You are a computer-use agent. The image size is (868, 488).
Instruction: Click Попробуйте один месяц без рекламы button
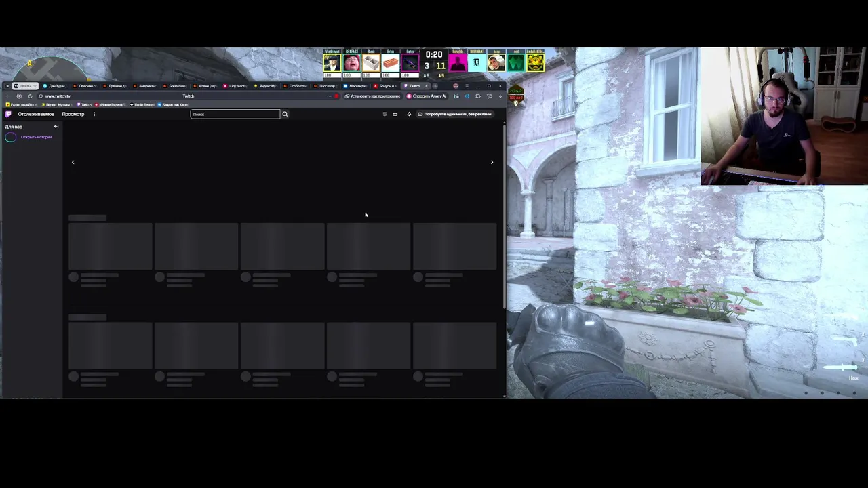[x=454, y=114]
